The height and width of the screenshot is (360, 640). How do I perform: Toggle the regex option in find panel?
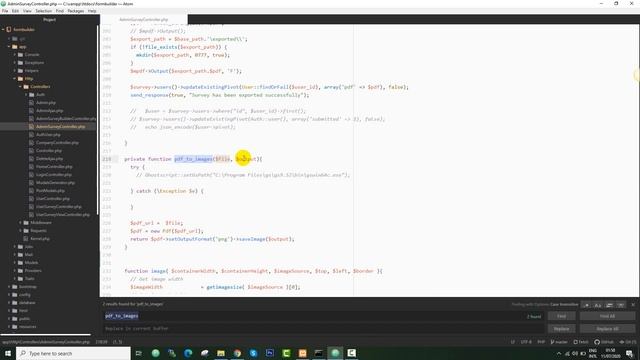(586, 305)
